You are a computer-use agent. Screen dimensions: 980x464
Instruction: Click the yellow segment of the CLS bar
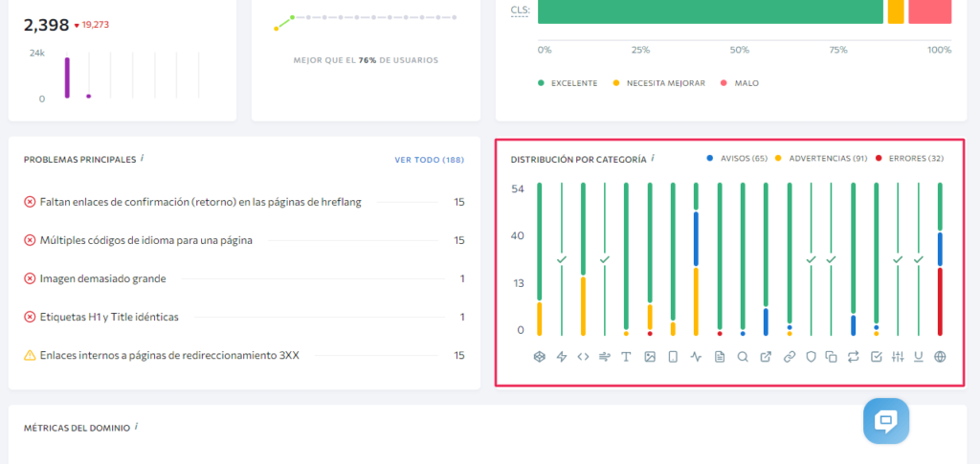point(896,11)
